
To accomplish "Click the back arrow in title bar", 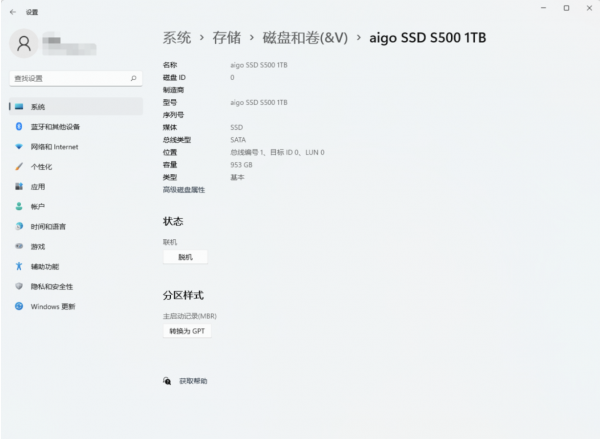I will (13, 12).
